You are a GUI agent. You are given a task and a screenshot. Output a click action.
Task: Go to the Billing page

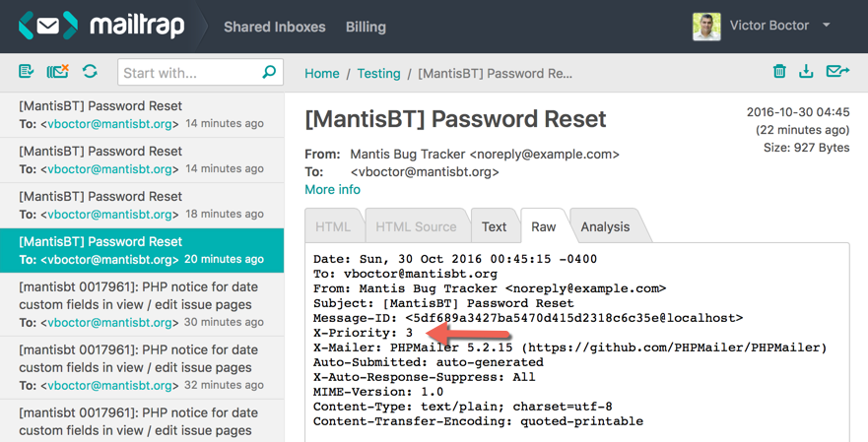[366, 27]
